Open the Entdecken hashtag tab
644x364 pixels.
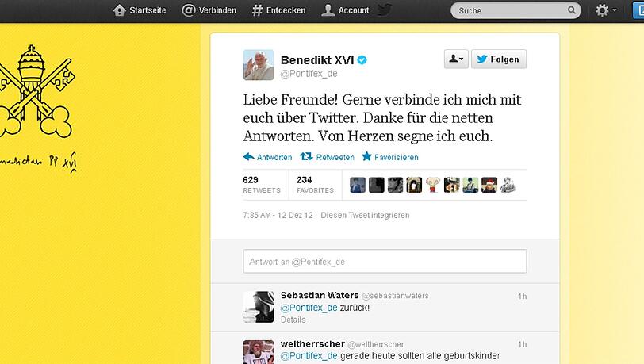[x=279, y=10]
